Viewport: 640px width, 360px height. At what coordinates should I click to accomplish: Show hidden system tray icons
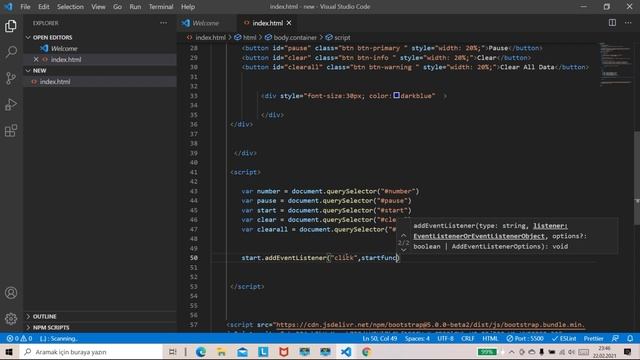tap(511, 352)
